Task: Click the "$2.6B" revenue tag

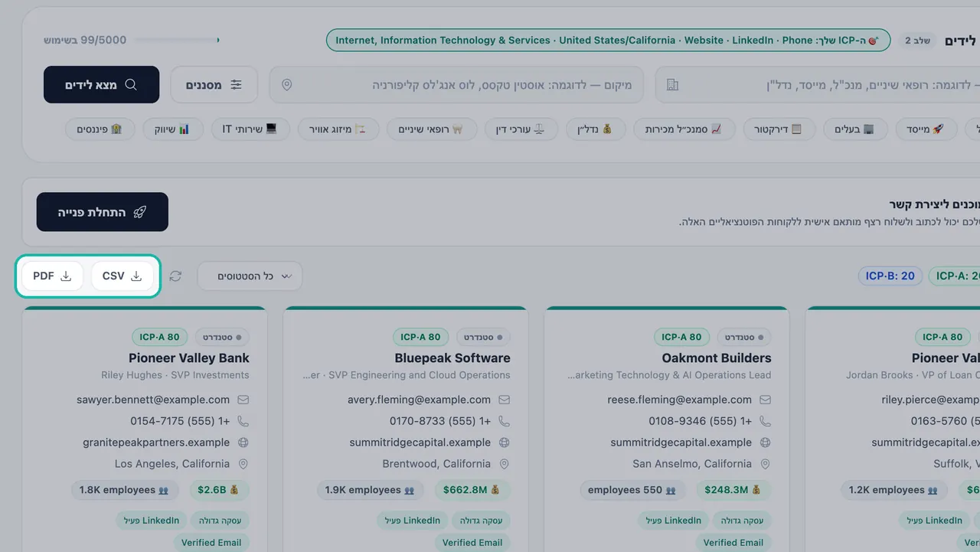Action: 218,490
